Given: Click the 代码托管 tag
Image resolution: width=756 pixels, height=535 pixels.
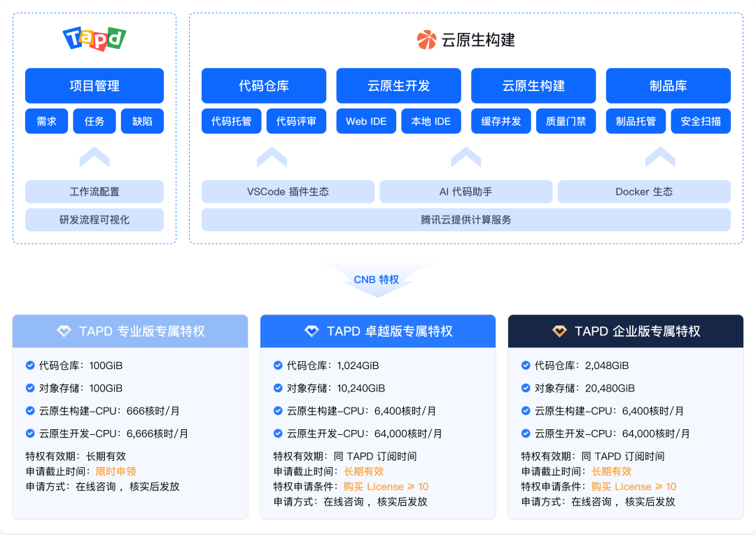Looking at the screenshot, I should [x=232, y=121].
